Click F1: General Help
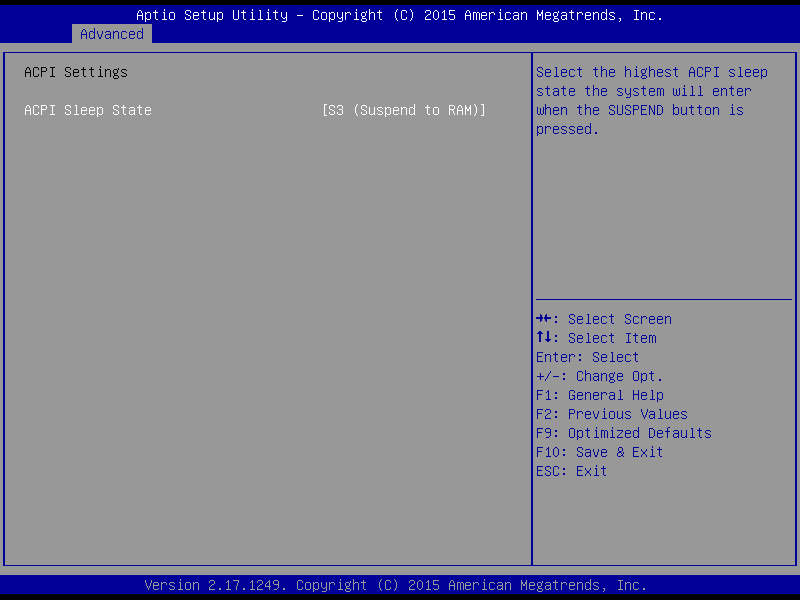This screenshot has width=800, height=600. click(599, 395)
